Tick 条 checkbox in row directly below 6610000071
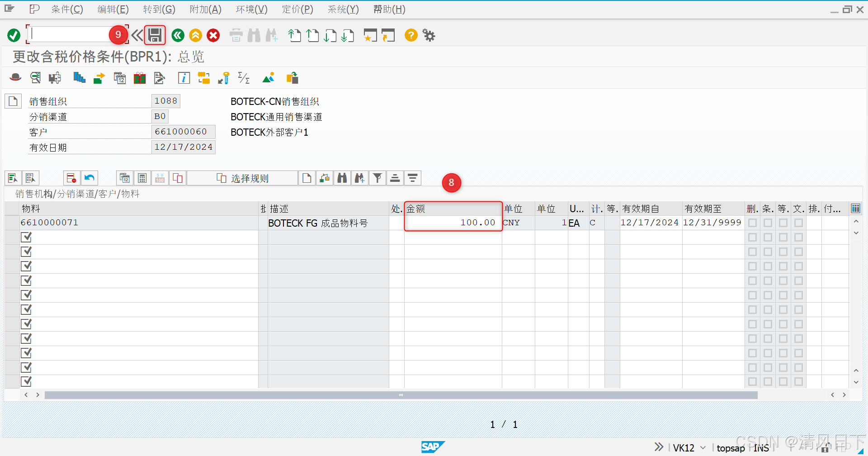This screenshot has width=868, height=456. click(768, 237)
